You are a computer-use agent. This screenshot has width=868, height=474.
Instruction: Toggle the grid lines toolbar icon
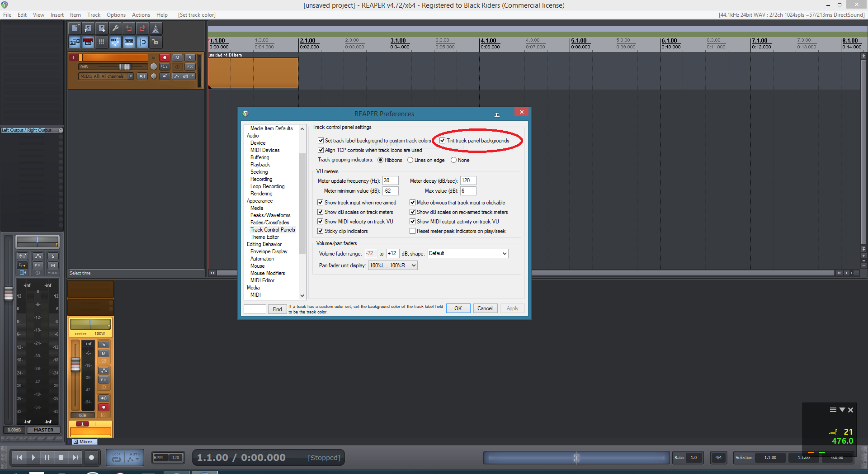pos(102,42)
